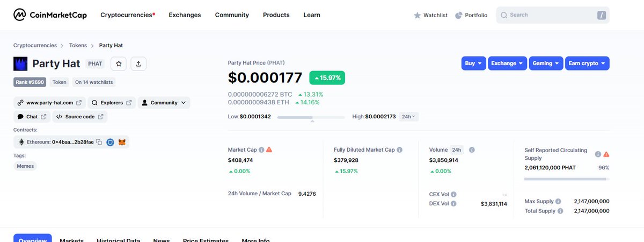
Task: Click the 24h Volume period badge
Action: click(457, 150)
